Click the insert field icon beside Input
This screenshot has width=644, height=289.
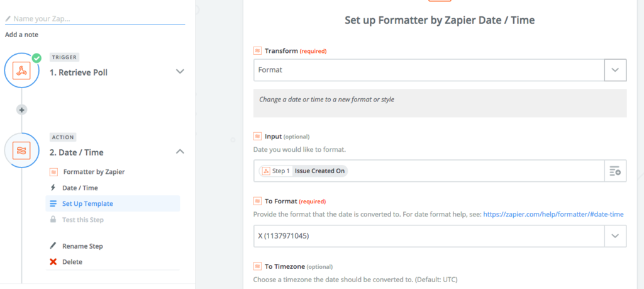(x=614, y=171)
